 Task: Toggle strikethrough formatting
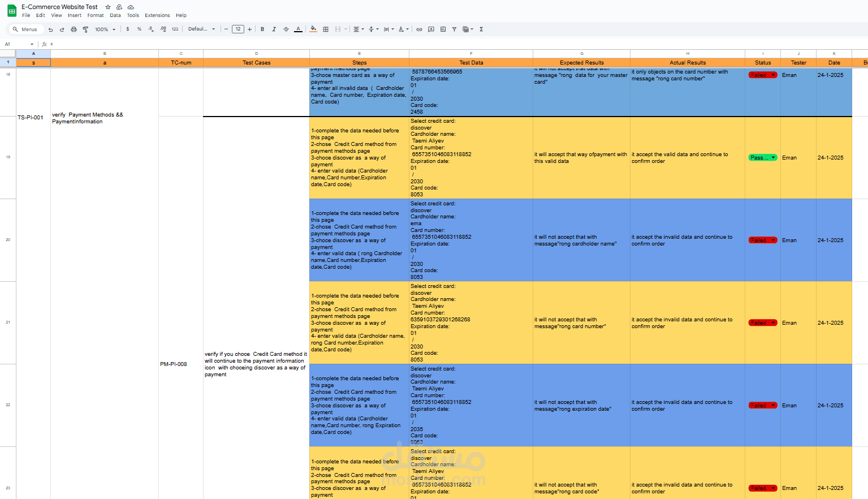click(286, 29)
